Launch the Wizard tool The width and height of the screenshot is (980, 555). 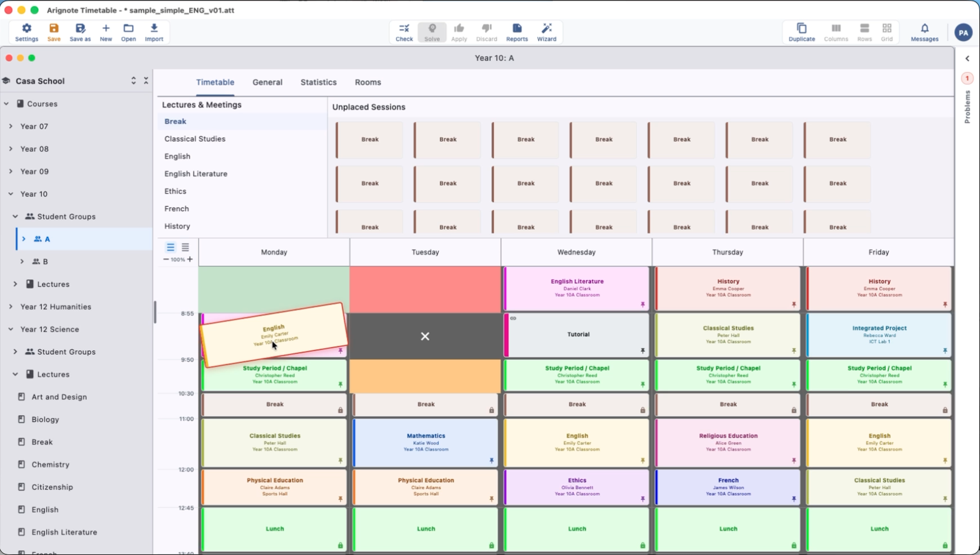546,32
